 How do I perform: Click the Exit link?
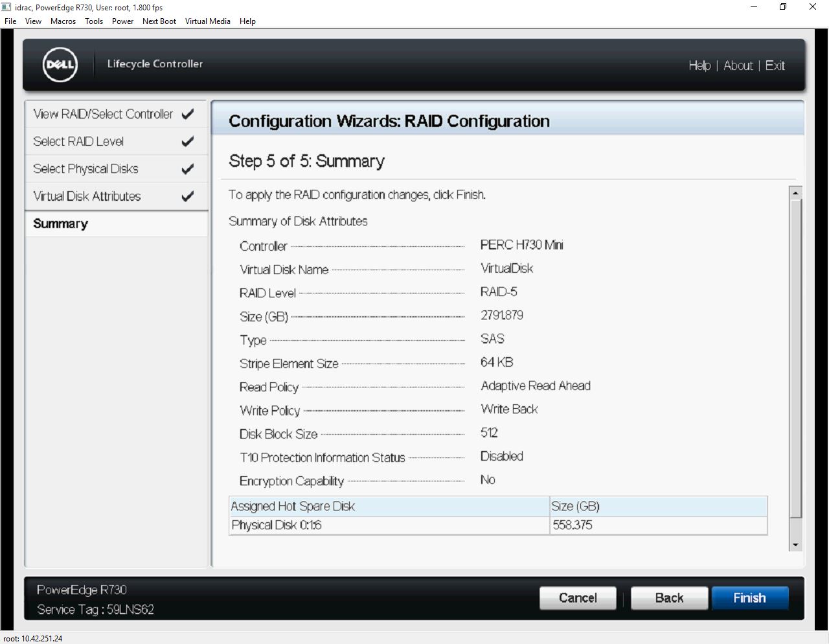tap(775, 65)
